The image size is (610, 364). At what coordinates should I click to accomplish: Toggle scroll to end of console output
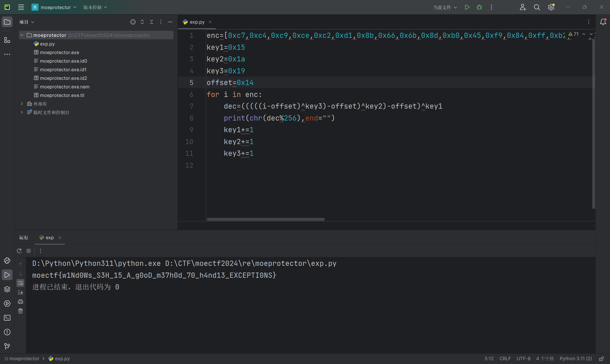[20, 292]
